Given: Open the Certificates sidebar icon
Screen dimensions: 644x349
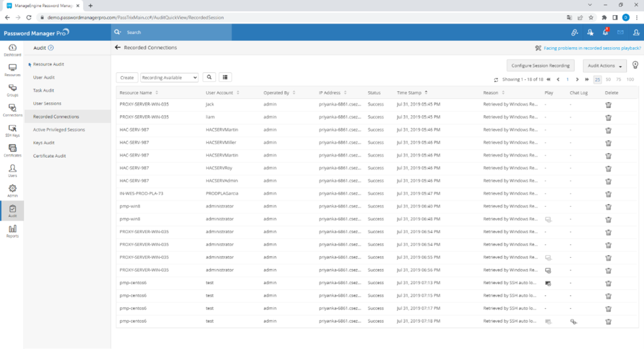Looking at the screenshot, I should point(12,150).
